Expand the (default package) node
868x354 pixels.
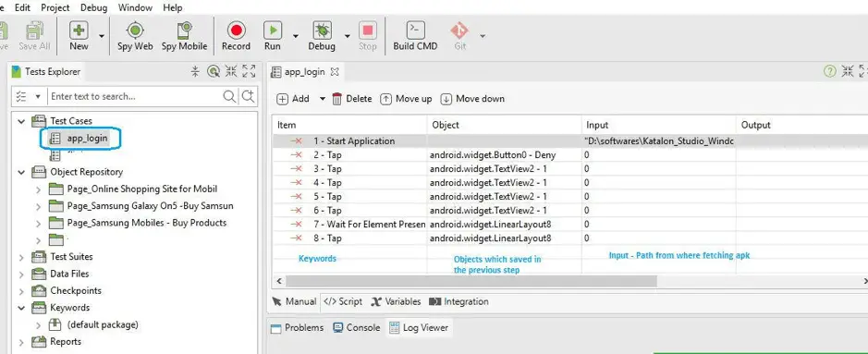(x=38, y=325)
